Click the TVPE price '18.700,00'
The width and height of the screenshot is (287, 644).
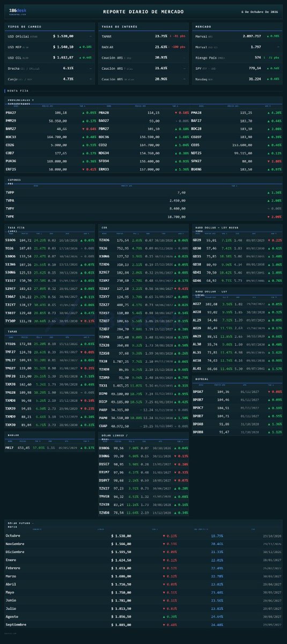pos(176,216)
